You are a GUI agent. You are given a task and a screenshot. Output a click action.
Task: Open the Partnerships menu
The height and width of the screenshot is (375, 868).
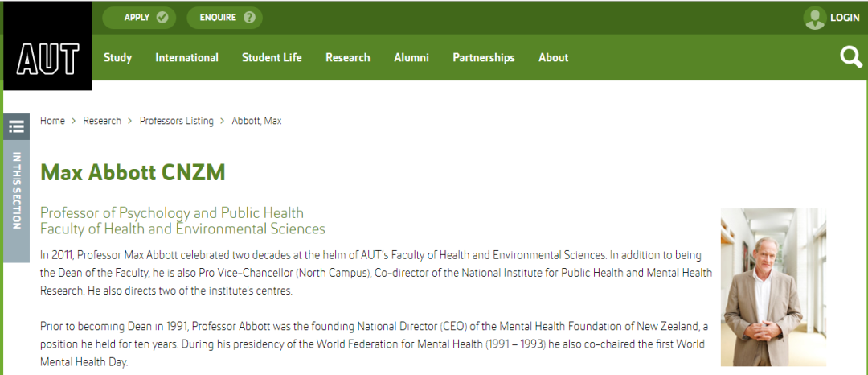(x=484, y=58)
